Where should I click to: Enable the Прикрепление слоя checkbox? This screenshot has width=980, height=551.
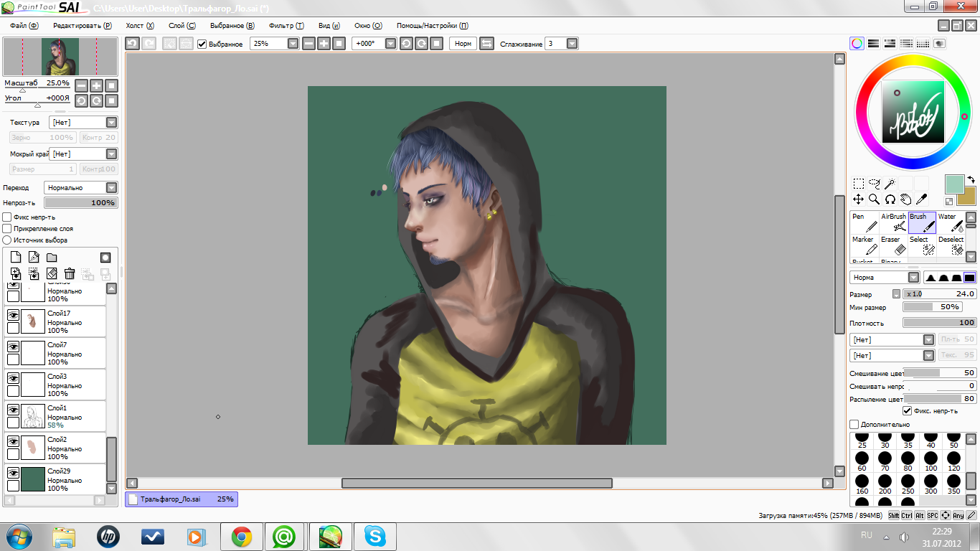(7, 228)
